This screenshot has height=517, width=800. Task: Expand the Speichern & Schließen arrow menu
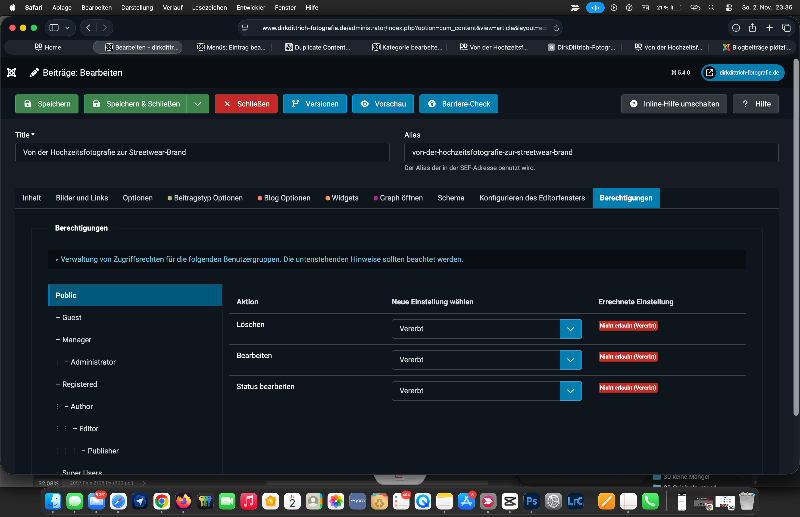[198, 104]
